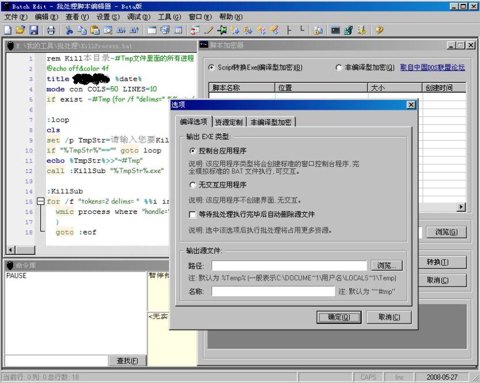480x383 pixels.
Task: Open the '取自中国DOS联盟论坛' link
Action: [432, 68]
